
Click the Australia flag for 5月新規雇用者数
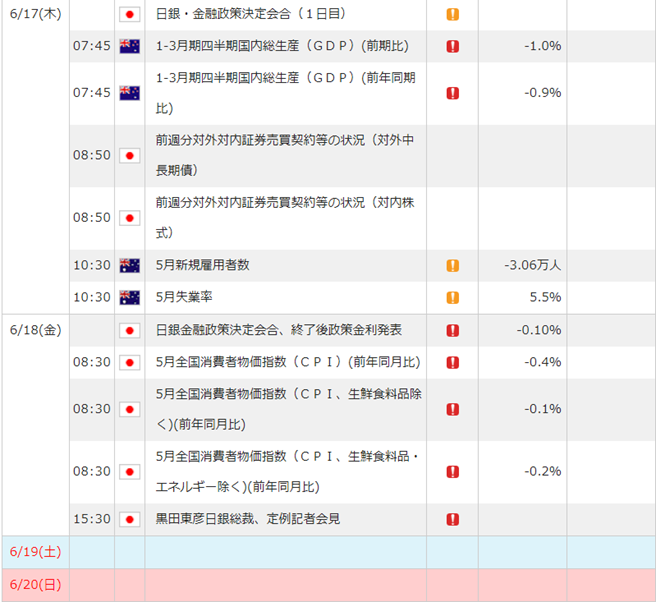pyautogui.click(x=130, y=266)
